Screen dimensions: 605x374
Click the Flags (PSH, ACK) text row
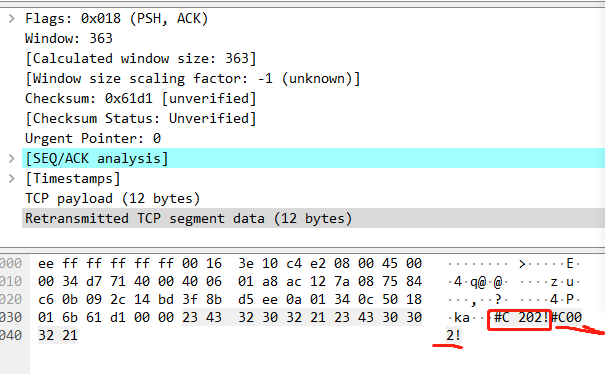click(x=117, y=19)
